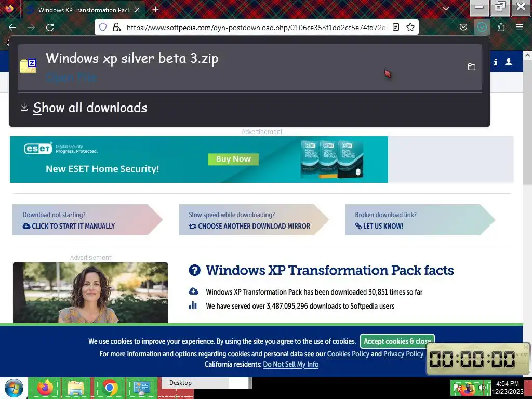Click the Desktop toolbar on the taskbar
This screenshot has height=399, width=532.
(180, 383)
